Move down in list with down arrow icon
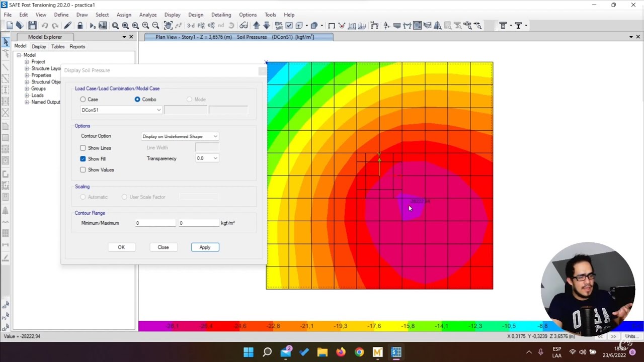Viewport: 644px width, 362px height. 267,26
